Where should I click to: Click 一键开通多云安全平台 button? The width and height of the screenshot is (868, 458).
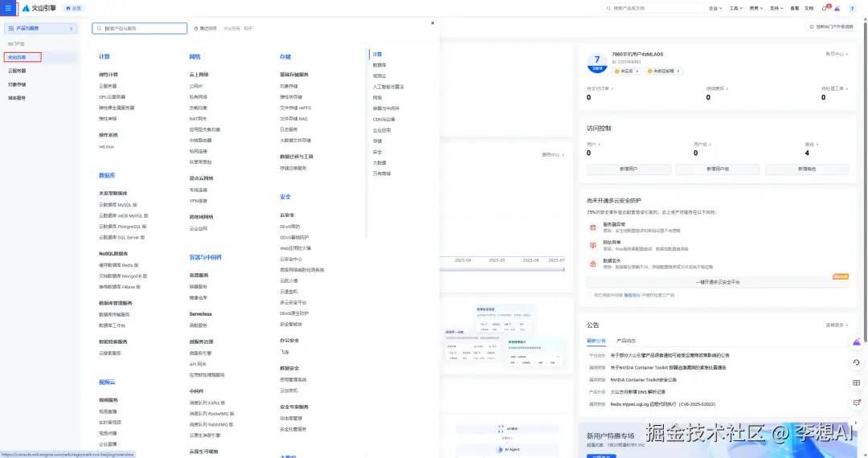coord(718,282)
